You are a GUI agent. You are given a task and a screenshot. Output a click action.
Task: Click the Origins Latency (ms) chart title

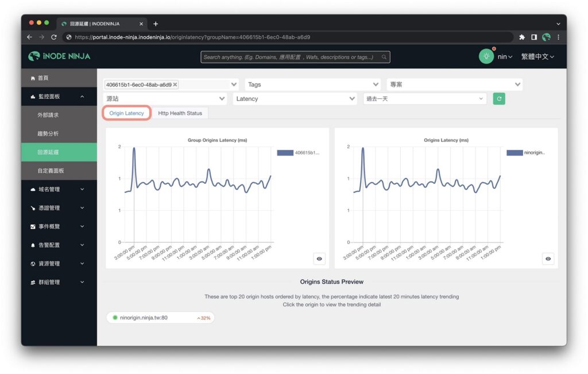click(x=446, y=140)
